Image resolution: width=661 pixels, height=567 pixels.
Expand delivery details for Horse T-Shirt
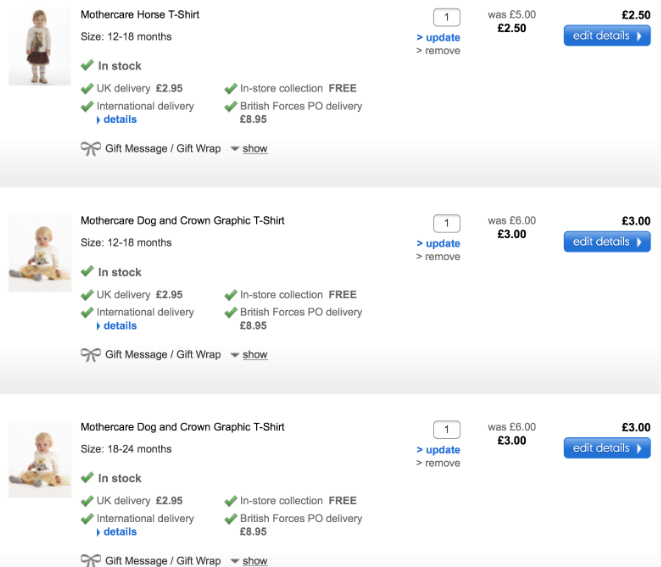coord(119,120)
